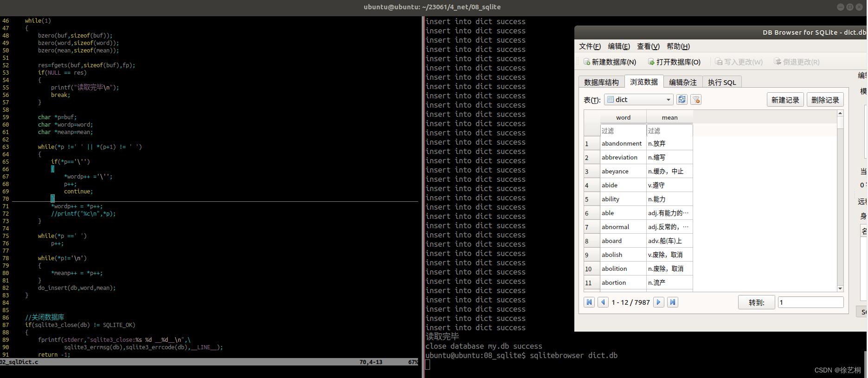Select the cell 'able'
This screenshot has width=868, height=378.
[623, 213]
